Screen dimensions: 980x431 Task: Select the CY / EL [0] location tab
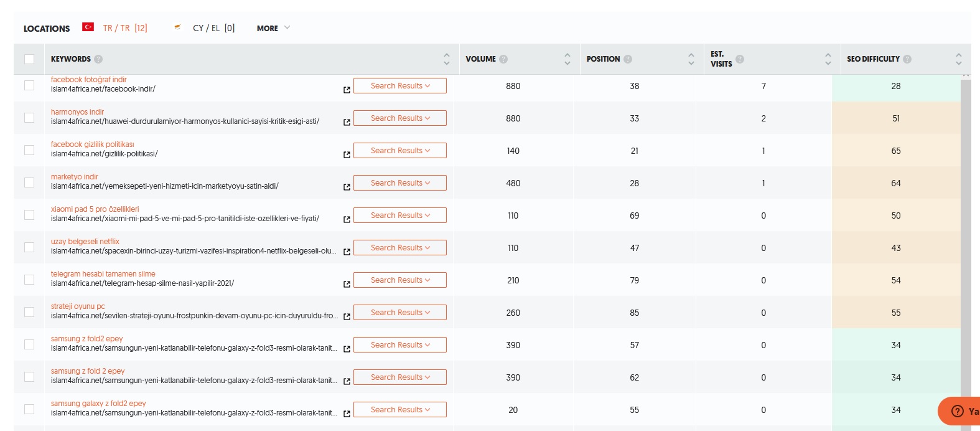pos(213,28)
